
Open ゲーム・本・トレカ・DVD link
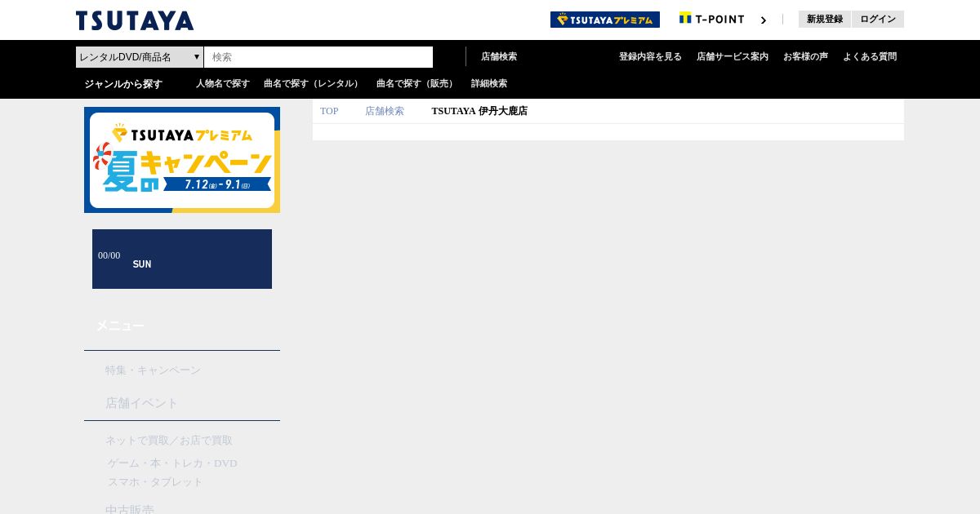tap(172, 463)
